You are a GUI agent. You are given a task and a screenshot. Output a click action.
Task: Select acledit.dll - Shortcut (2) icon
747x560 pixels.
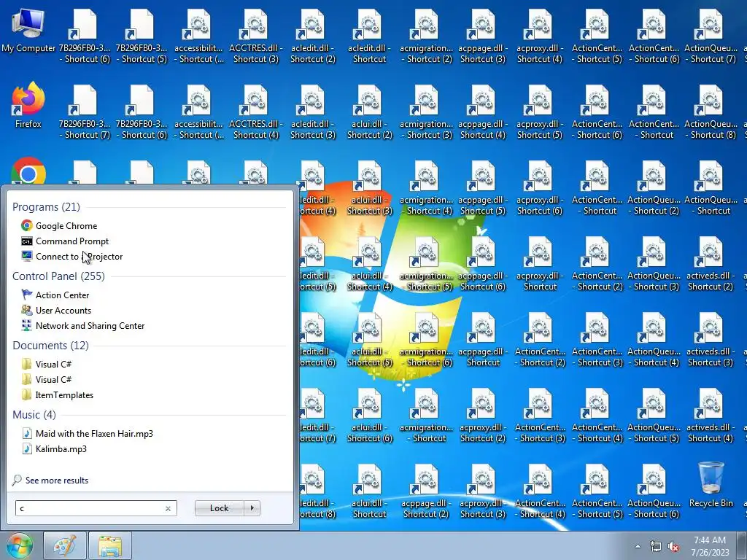(312, 36)
